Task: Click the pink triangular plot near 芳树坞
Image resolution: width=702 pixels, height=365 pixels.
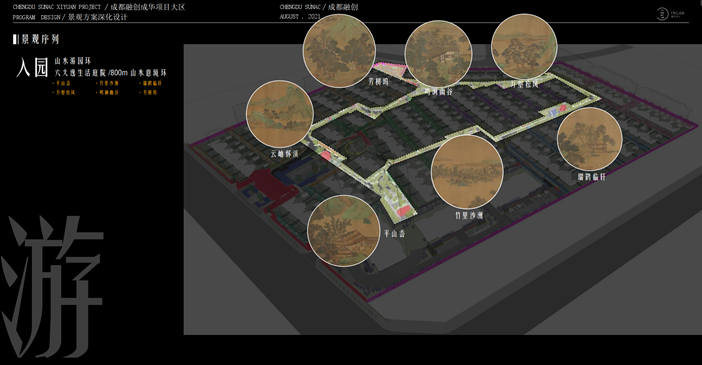Action: [390, 70]
